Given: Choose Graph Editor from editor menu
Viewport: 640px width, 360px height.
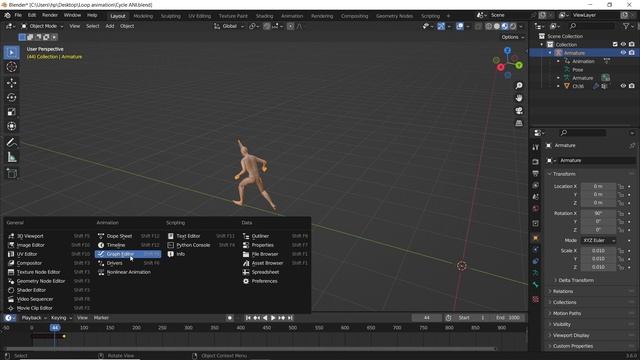Looking at the screenshot, I should [x=128, y=254].
